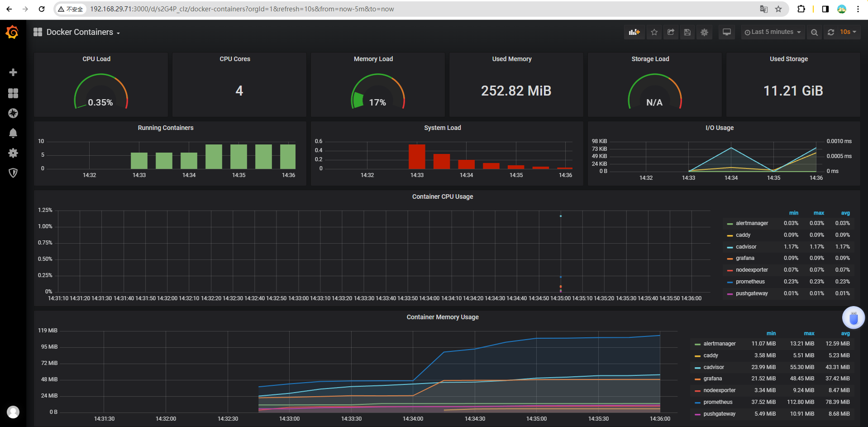Sort CPU Usage legend by min column
Viewport: 868px width, 427px height.
794,213
